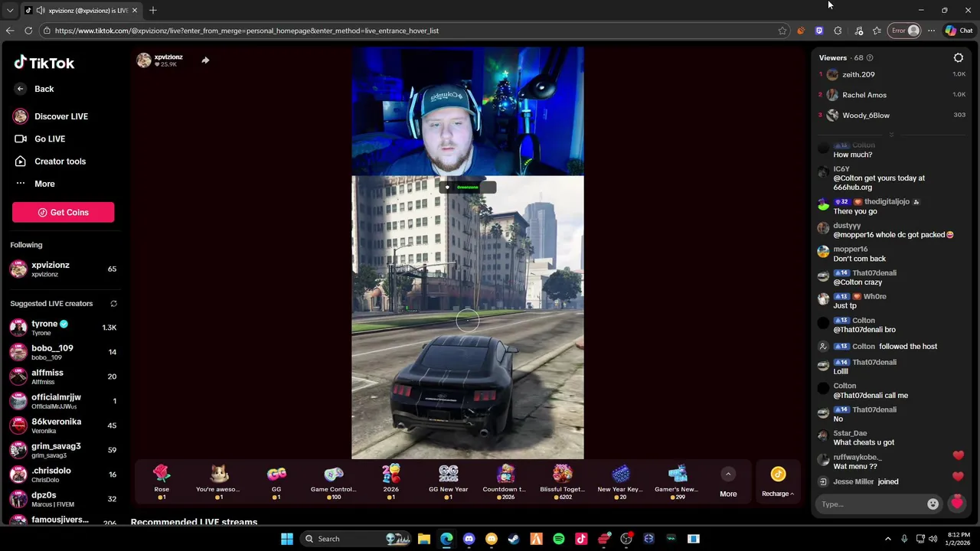
Task: Tap the heart like button
Action: pyautogui.click(x=956, y=504)
